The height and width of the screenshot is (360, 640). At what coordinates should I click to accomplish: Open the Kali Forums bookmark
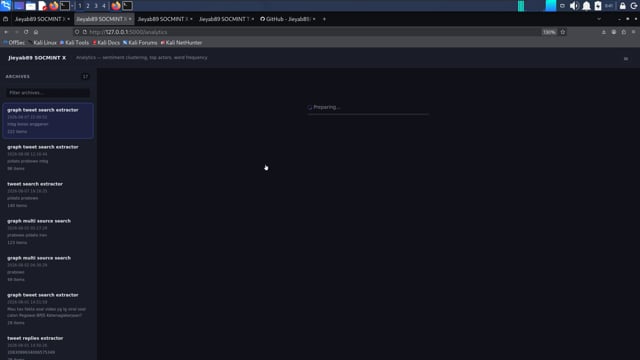point(140,42)
